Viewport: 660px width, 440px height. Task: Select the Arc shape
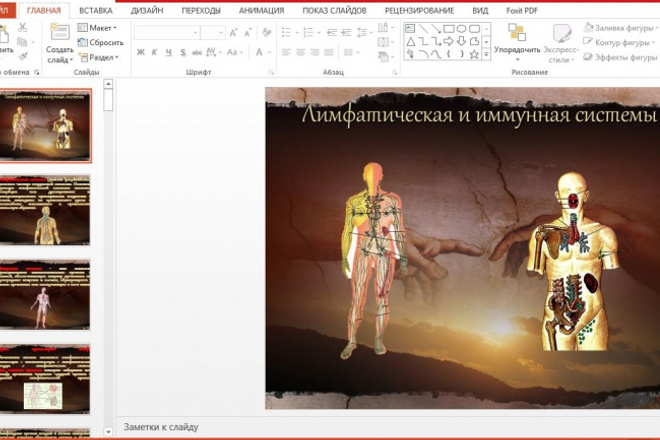[x=423, y=54]
